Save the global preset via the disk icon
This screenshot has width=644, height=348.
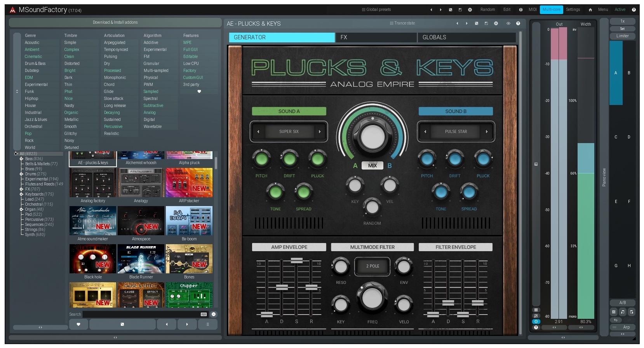tap(460, 10)
